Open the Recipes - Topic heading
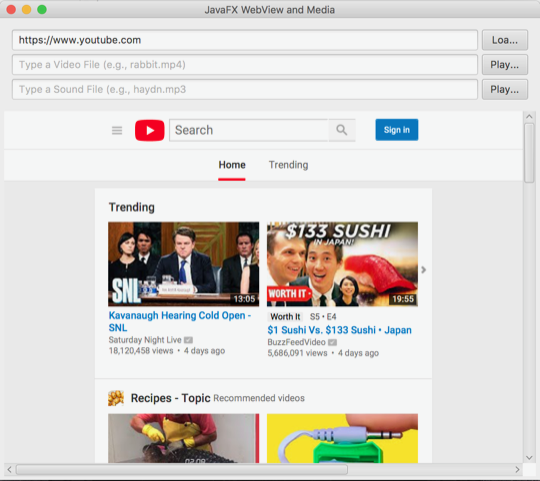 [x=170, y=398]
